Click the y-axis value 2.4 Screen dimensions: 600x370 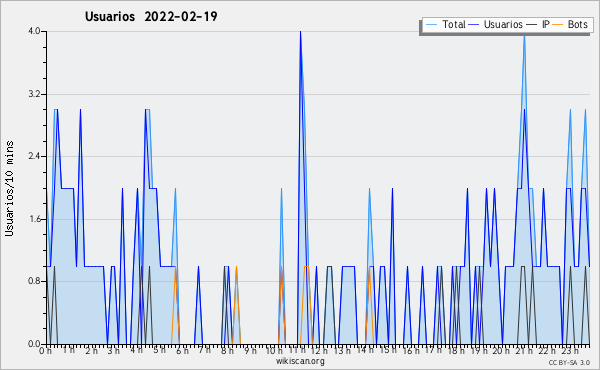coord(34,156)
